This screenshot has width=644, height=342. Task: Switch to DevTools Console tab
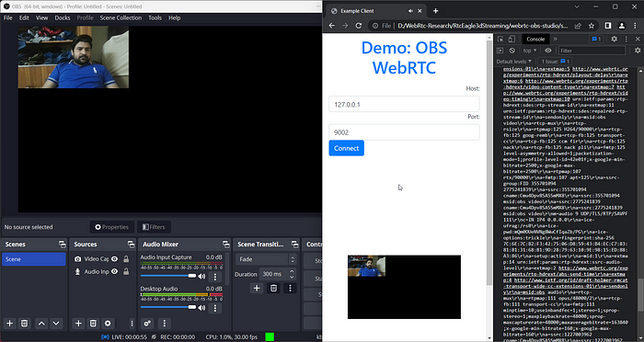(x=535, y=39)
